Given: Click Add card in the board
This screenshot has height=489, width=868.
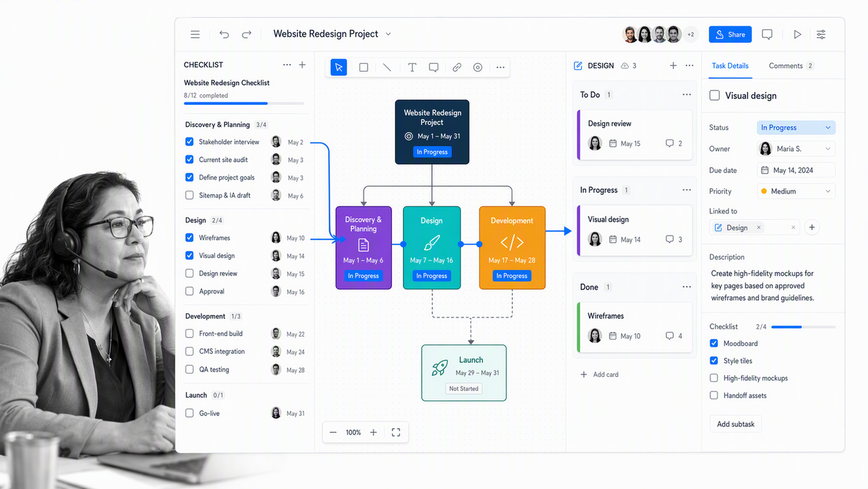Looking at the screenshot, I should [x=600, y=375].
